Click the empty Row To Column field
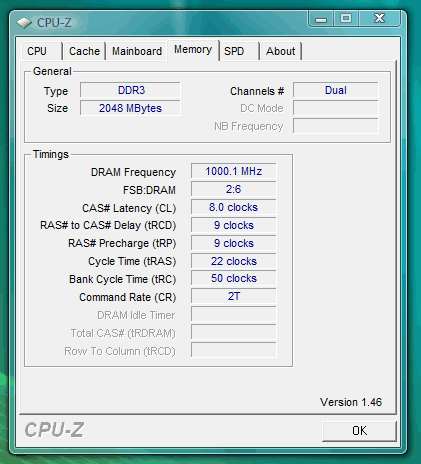421x464 pixels. 233,350
